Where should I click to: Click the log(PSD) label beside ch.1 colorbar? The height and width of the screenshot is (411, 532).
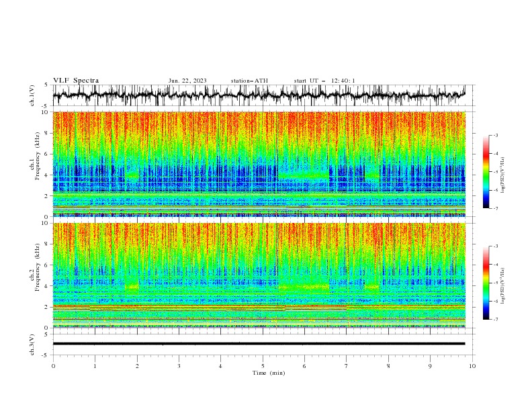click(502, 175)
